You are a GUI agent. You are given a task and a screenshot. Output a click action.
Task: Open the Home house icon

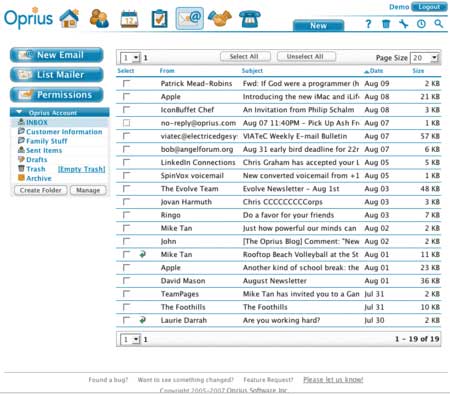(69, 18)
